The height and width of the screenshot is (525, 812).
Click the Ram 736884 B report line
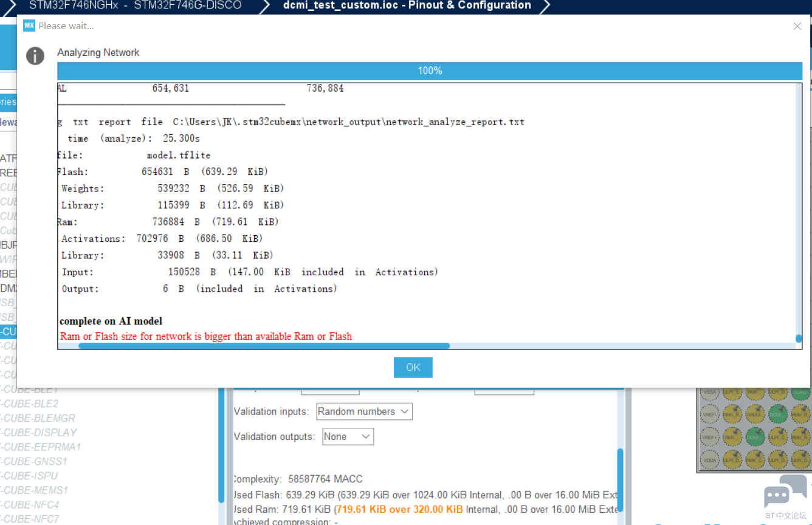click(x=168, y=222)
